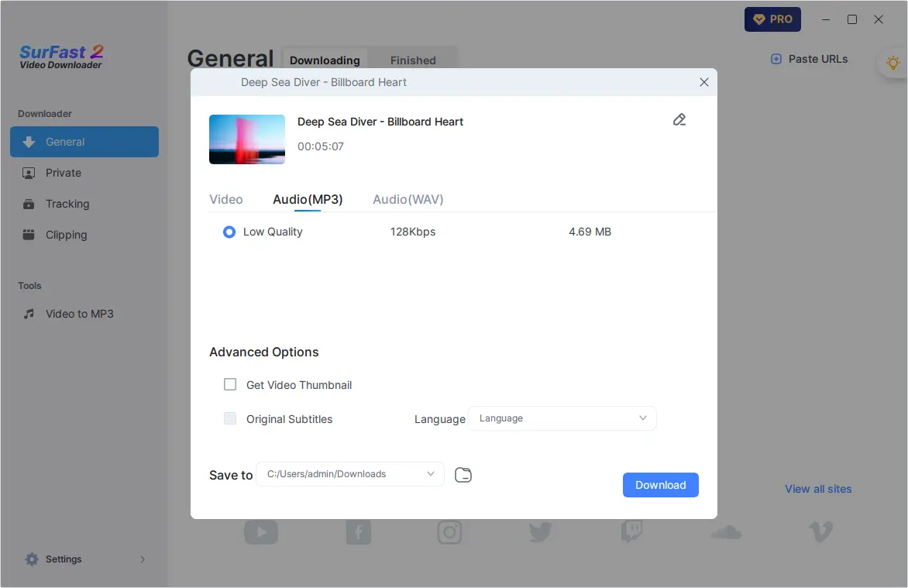Click the edit title pencil icon

679,120
